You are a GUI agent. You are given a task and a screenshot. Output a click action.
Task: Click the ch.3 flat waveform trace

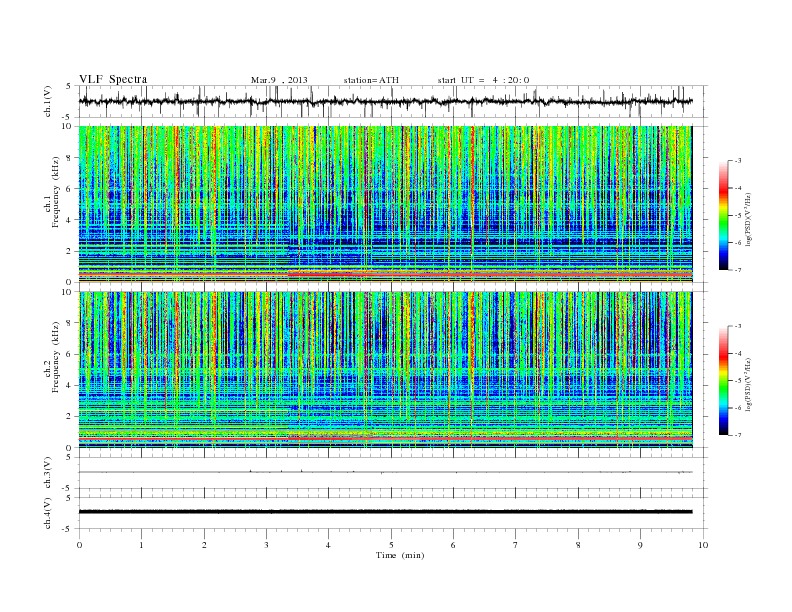click(385, 472)
